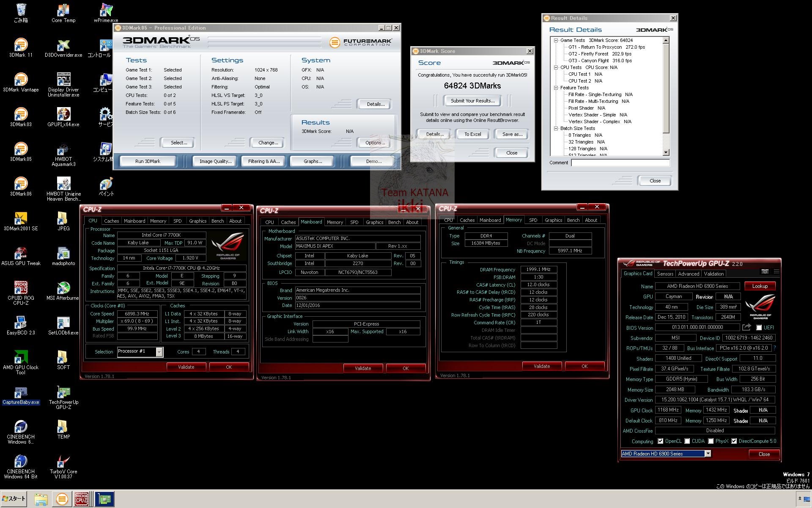Switch to Caches tab in first CPU-Z window
The height and width of the screenshot is (508, 812).
(x=111, y=221)
